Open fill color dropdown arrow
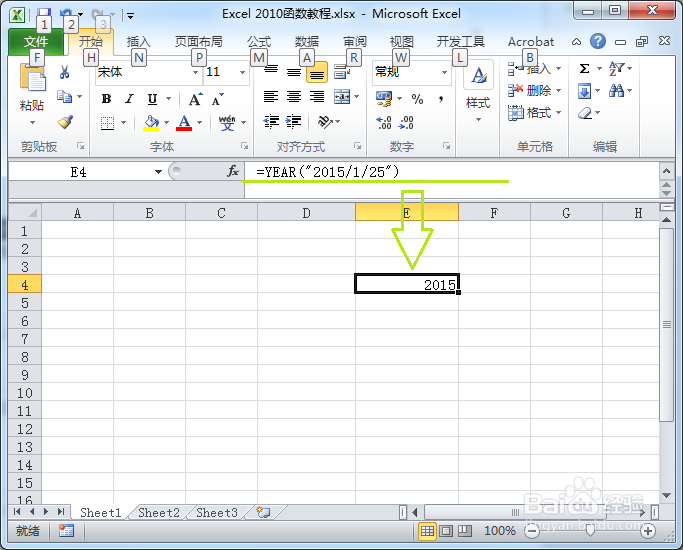The width and height of the screenshot is (683, 550). point(166,123)
